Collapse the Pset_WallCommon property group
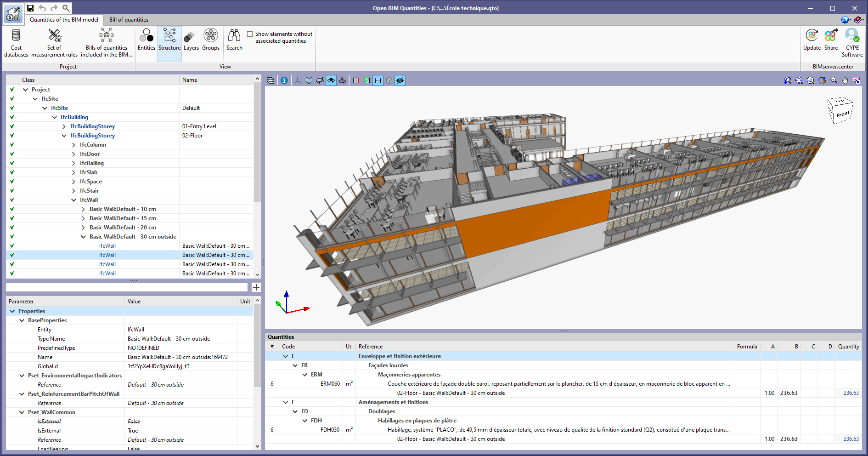868x456 pixels. (22, 412)
